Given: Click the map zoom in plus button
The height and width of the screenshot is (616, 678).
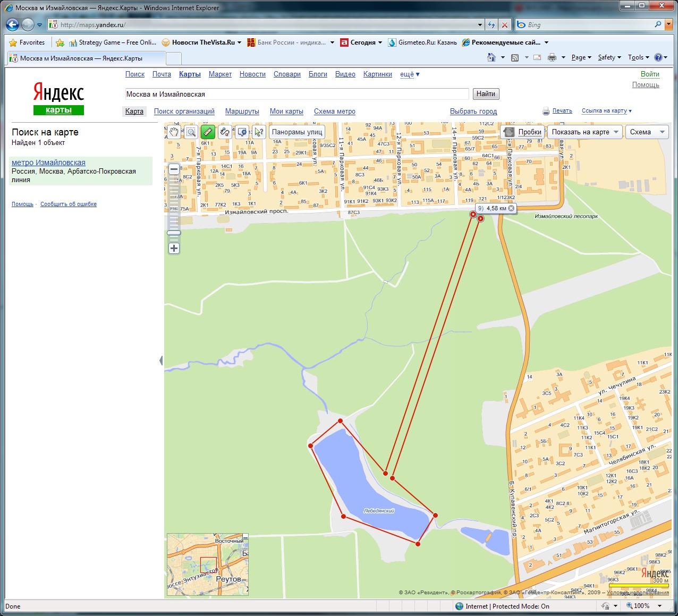Looking at the screenshot, I should 174,248.
